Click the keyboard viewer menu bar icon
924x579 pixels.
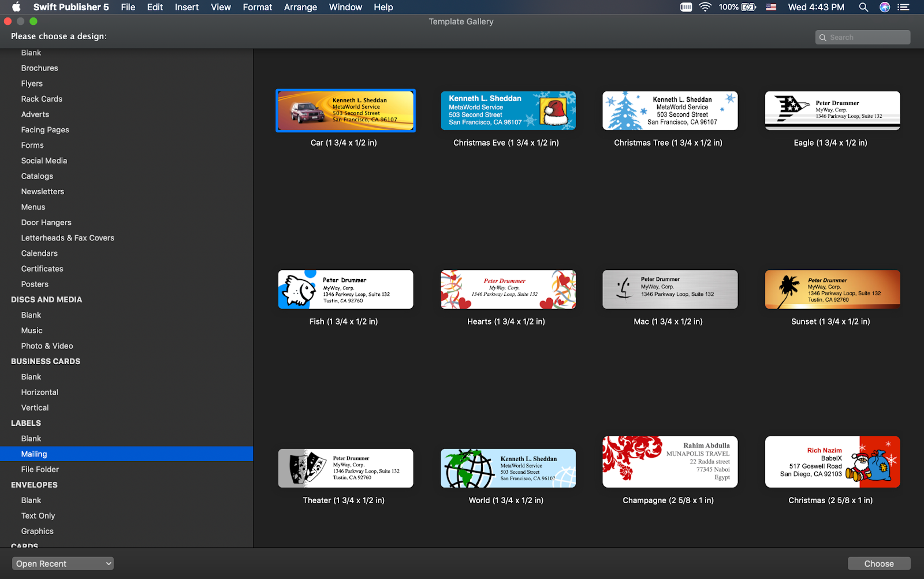(686, 7)
